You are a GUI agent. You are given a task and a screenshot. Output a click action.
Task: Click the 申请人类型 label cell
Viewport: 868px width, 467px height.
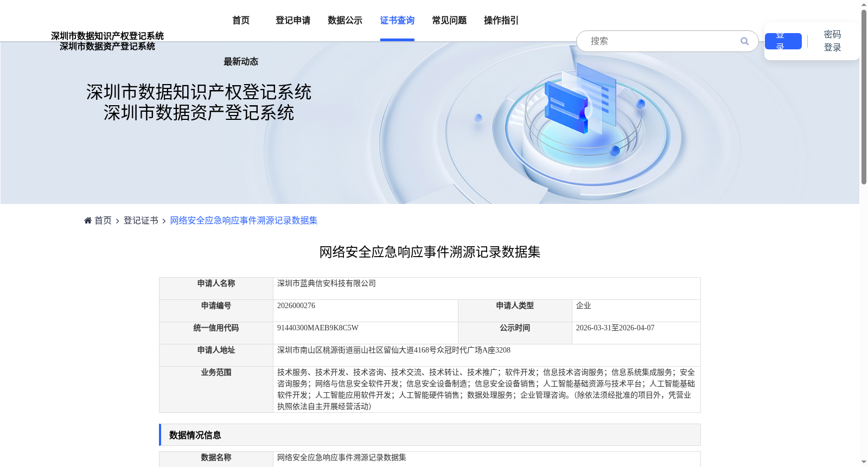click(x=515, y=311)
